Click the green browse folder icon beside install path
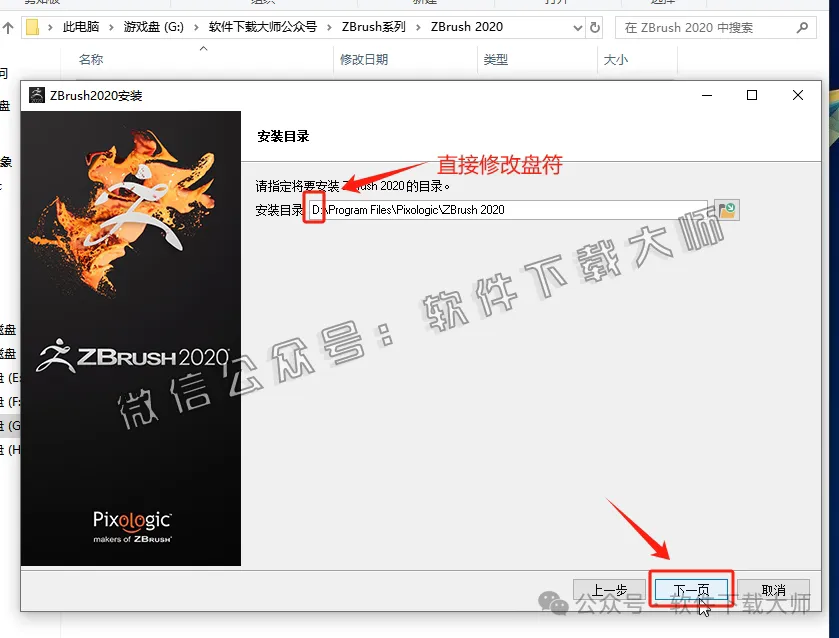Image resolution: width=839 pixels, height=638 pixels. [726, 209]
